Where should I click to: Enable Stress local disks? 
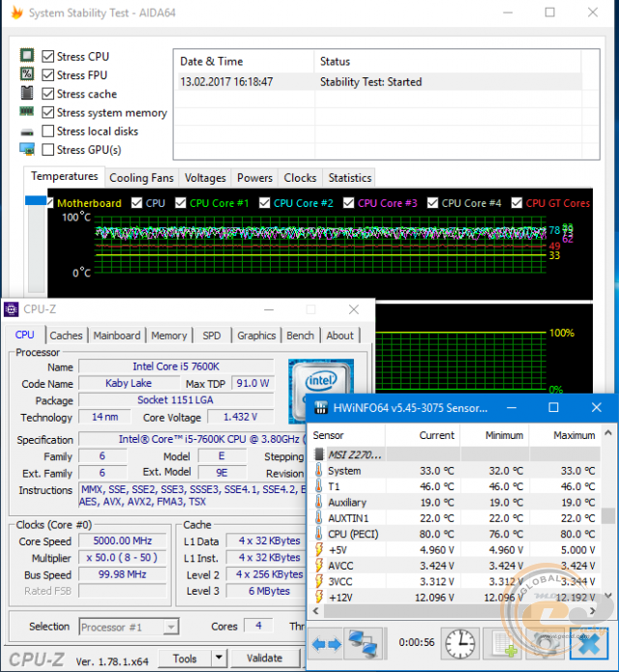click(x=47, y=131)
